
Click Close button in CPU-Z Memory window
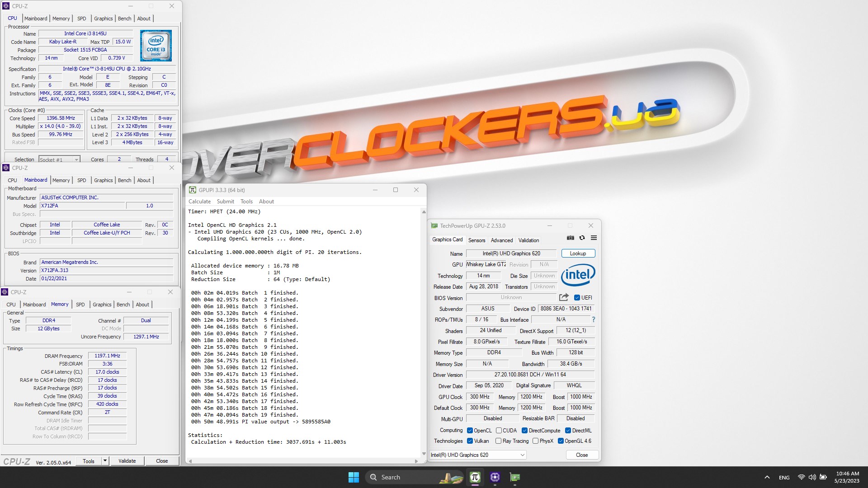(162, 461)
